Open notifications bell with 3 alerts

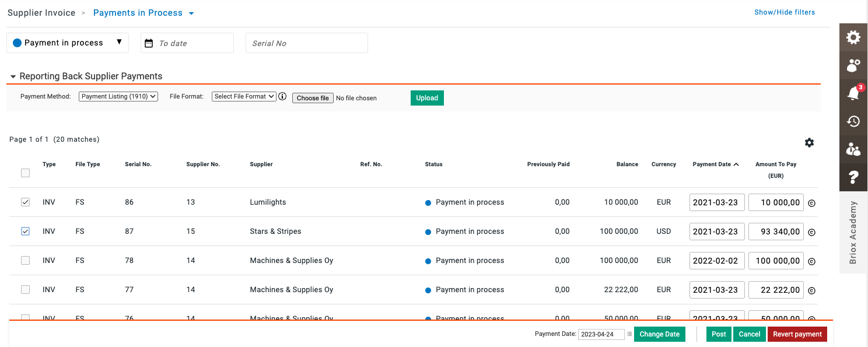853,93
